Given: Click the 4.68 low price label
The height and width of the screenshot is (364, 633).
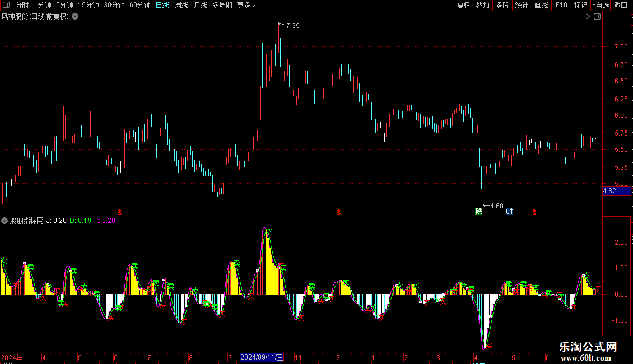Looking at the screenshot, I should click(x=496, y=206).
